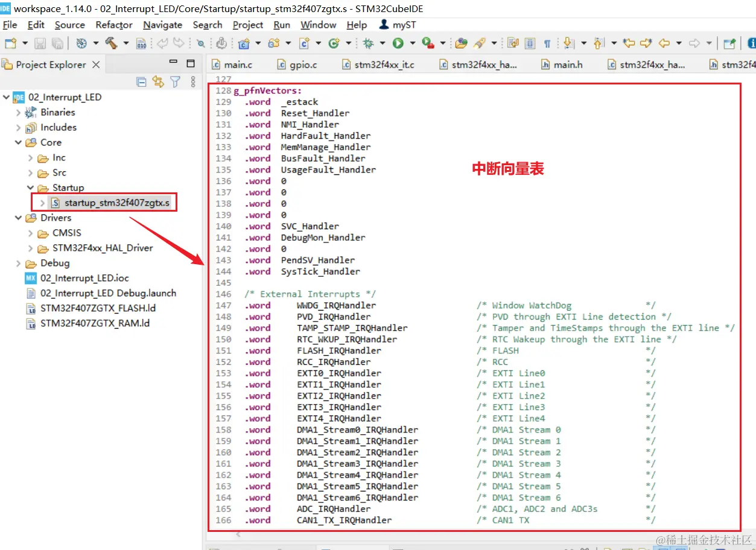Close the Project Explorer tab
The width and height of the screenshot is (756, 550).
point(96,65)
